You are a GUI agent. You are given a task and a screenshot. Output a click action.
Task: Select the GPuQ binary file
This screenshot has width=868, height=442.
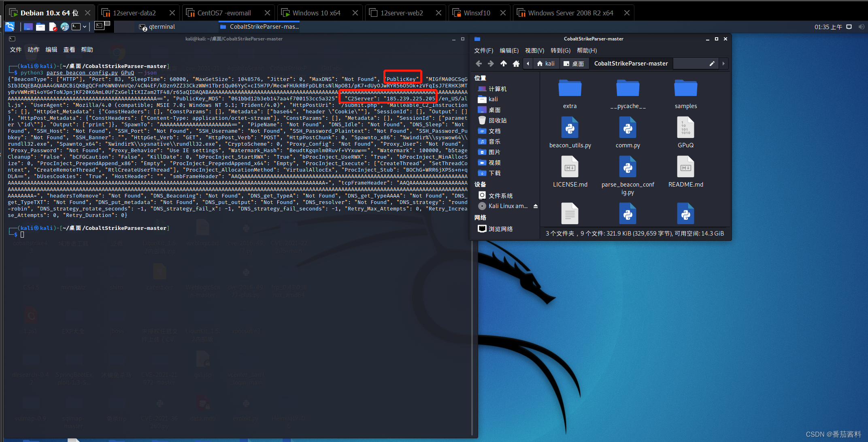(686, 132)
